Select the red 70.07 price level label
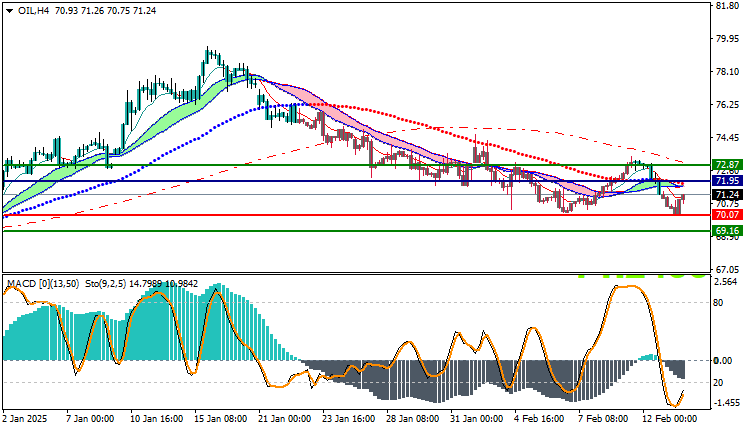The height and width of the screenshot is (430, 750). coord(727,215)
